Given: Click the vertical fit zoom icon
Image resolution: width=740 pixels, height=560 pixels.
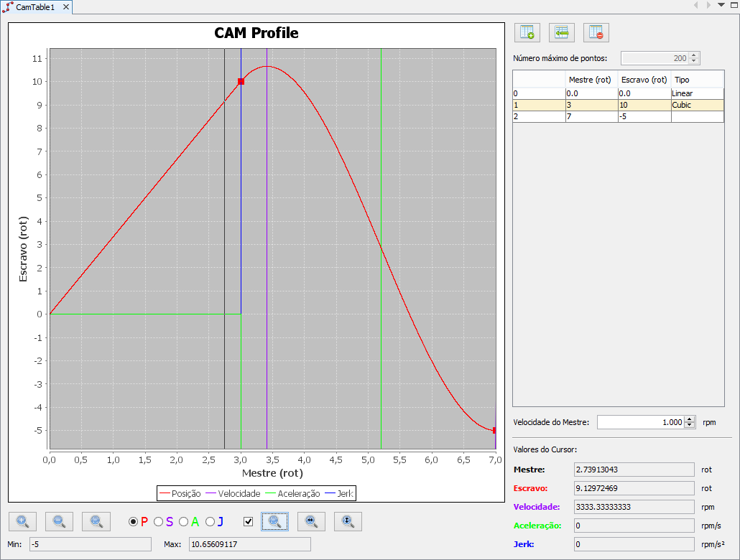Looking at the screenshot, I should (x=348, y=521).
